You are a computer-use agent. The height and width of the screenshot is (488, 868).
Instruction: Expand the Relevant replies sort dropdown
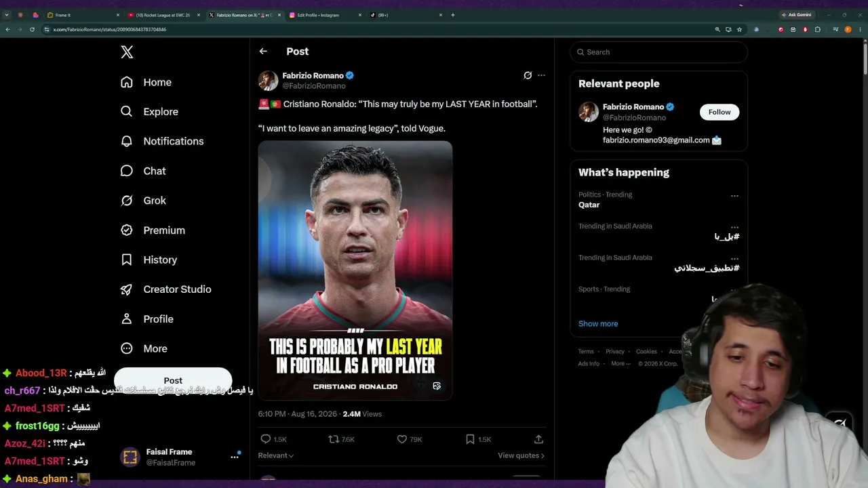click(x=276, y=455)
